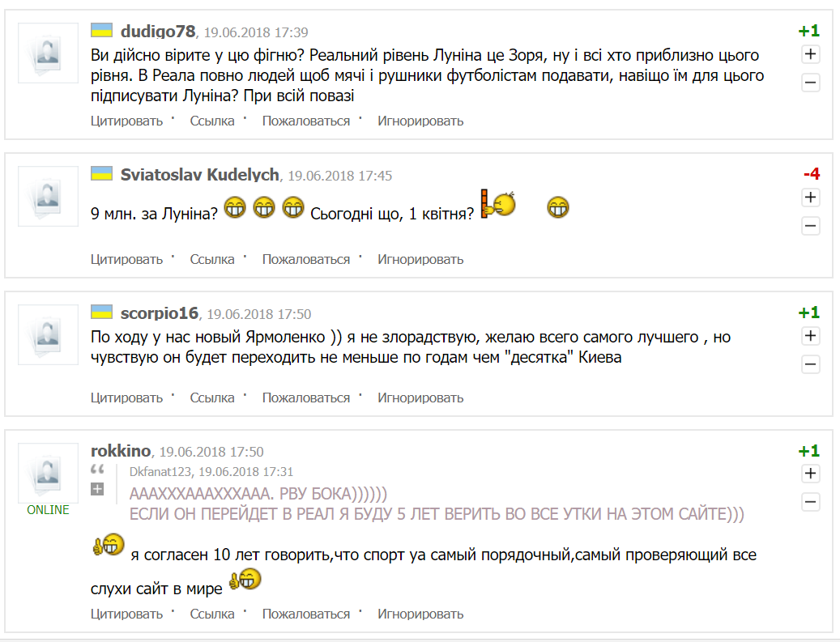The width and height of the screenshot is (840, 642).
Task: Upvote scorpio16's comment with plus button
Action: 811,336
